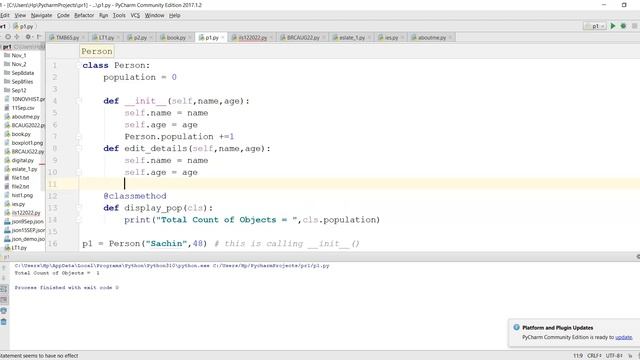Collapse the __init__ method fold marker
The width and height of the screenshot is (640, 360).
click(x=79, y=101)
